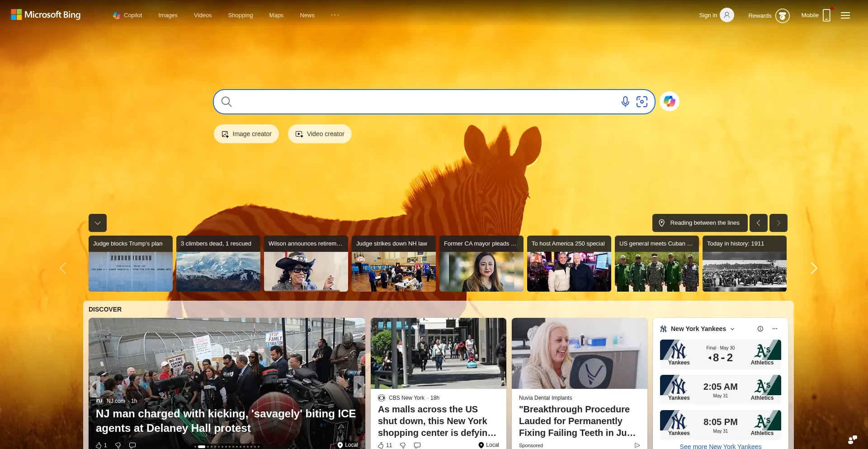This screenshot has height=449, width=868.
Task: Open the NJ man charged headline article
Action: point(226,421)
